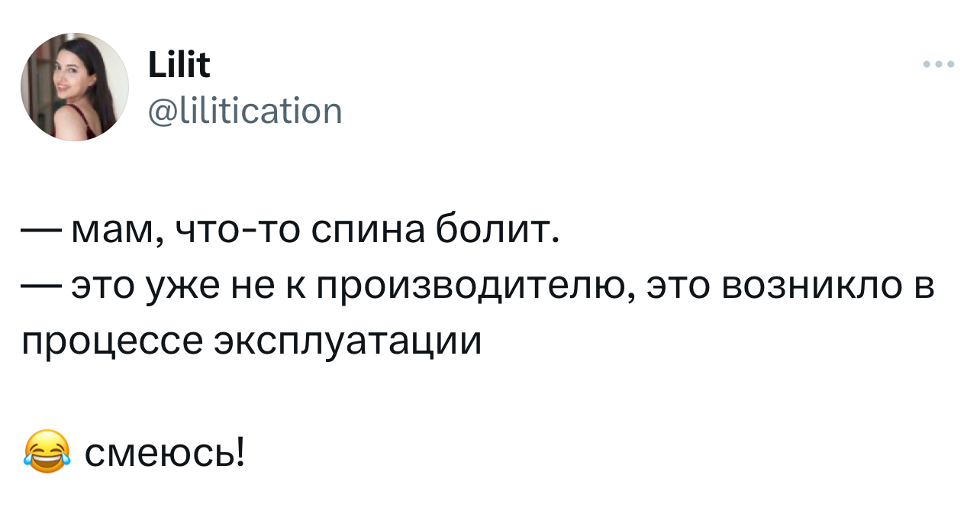Image resolution: width=980 pixels, height=511 pixels.
Task: Click Lilit's round profile avatar
Action: pyautogui.click(x=75, y=87)
